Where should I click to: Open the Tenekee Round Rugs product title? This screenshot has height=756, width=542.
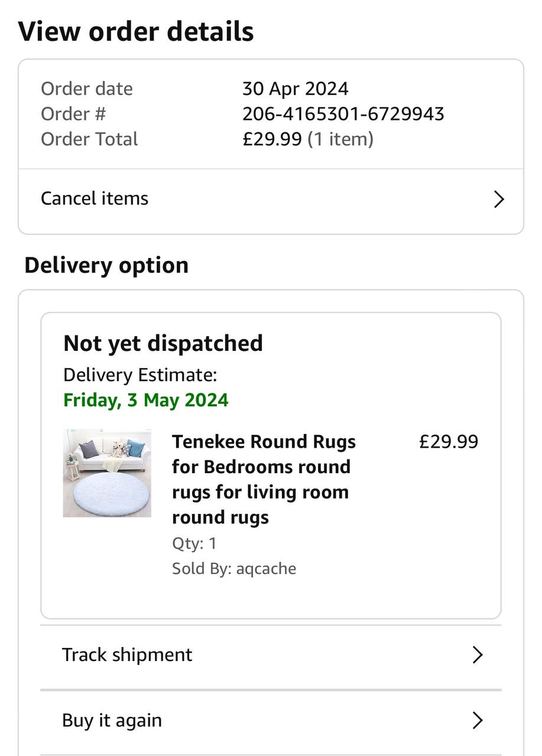(x=264, y=479)
